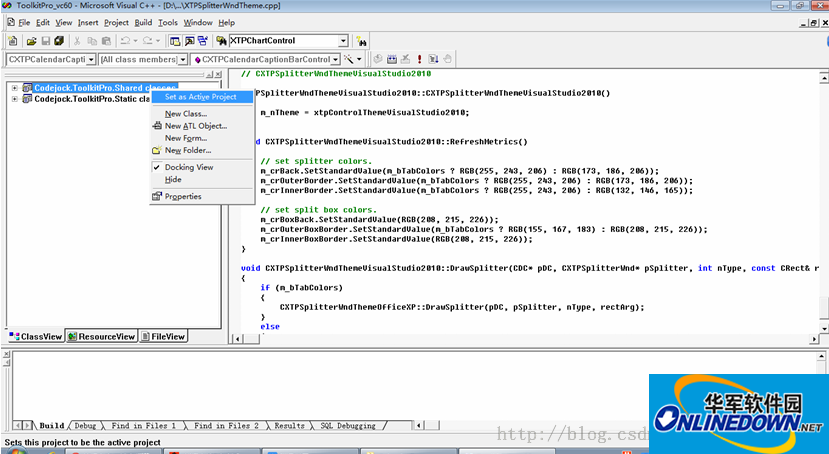
Task: Click the Build project icon
Action: coord(392,59)
